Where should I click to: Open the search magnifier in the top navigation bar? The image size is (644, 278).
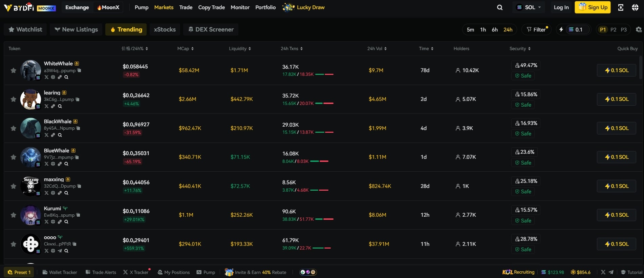tap(499, 7)
